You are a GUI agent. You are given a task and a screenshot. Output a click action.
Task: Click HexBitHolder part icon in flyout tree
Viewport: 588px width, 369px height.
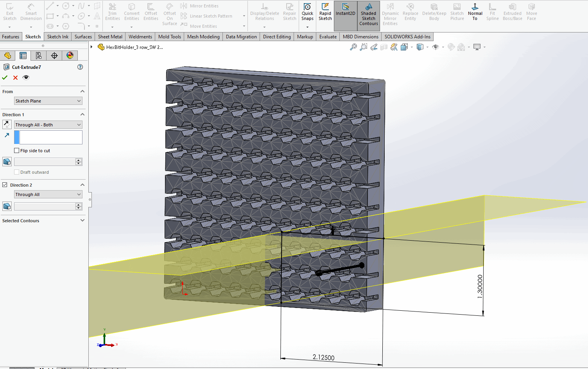coord(101,47)
